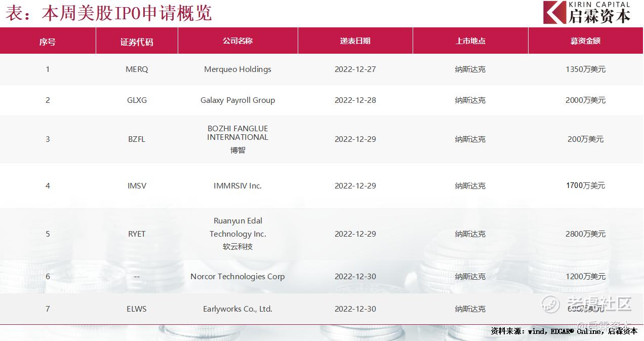
Task: Click row number 2 in 序号 column
Action: click(x=48, y=100)
